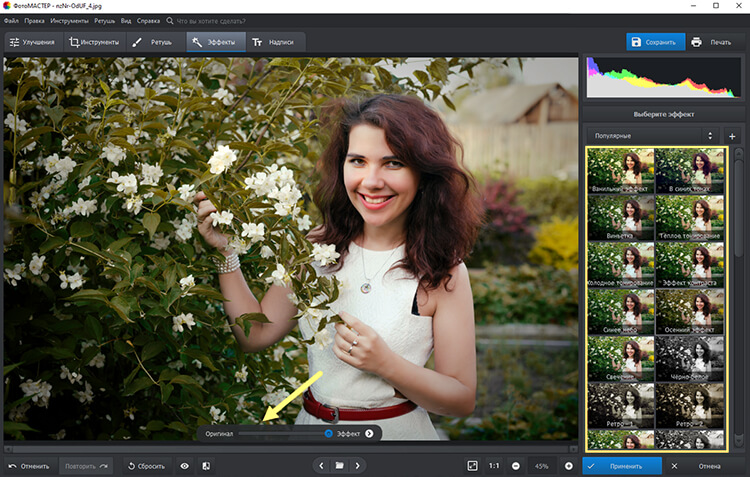Viewport: 750px width, 477px height.
Task: Click the Оригинал–Эффект intensity slider handle
Action: click(328, 433)
